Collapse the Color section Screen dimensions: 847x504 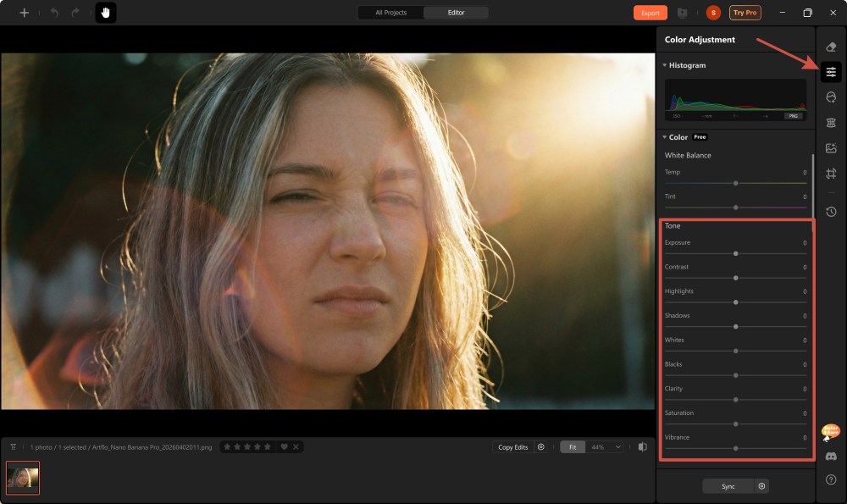point(665,136)
